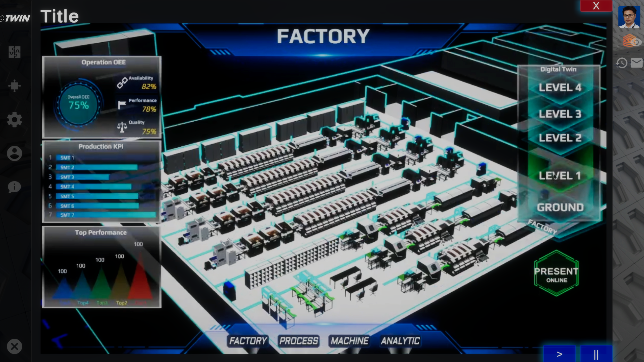
Task: Open settings gear in left sidebar
Action: point(15,120)
